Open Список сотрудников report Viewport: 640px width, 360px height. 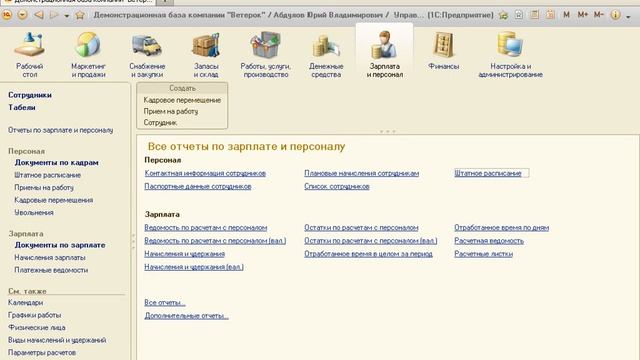click(x=337, y=187)
